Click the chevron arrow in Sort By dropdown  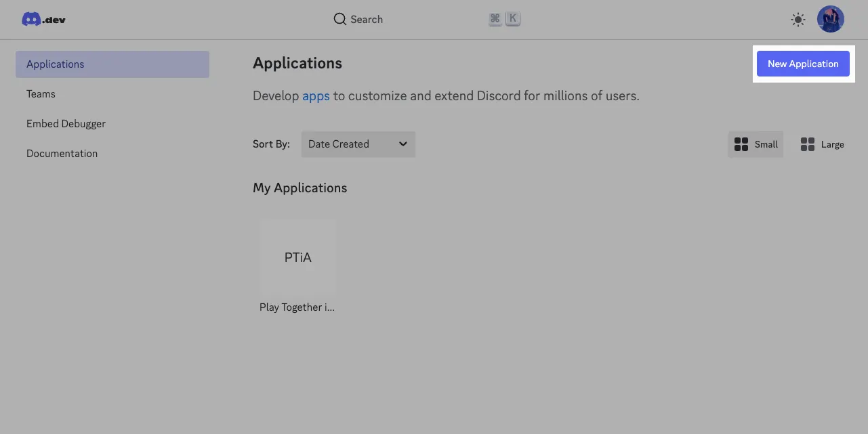(x=403, y=144)
